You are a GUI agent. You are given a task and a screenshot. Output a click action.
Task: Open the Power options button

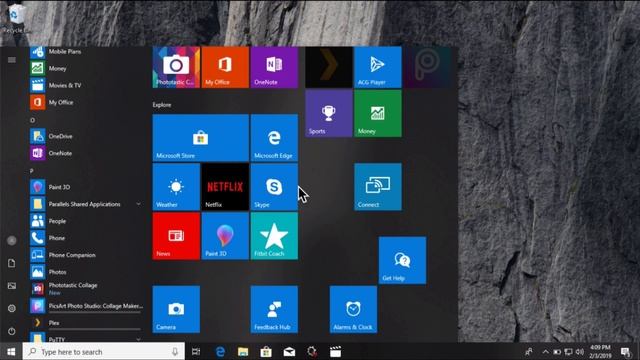(11, 331)
